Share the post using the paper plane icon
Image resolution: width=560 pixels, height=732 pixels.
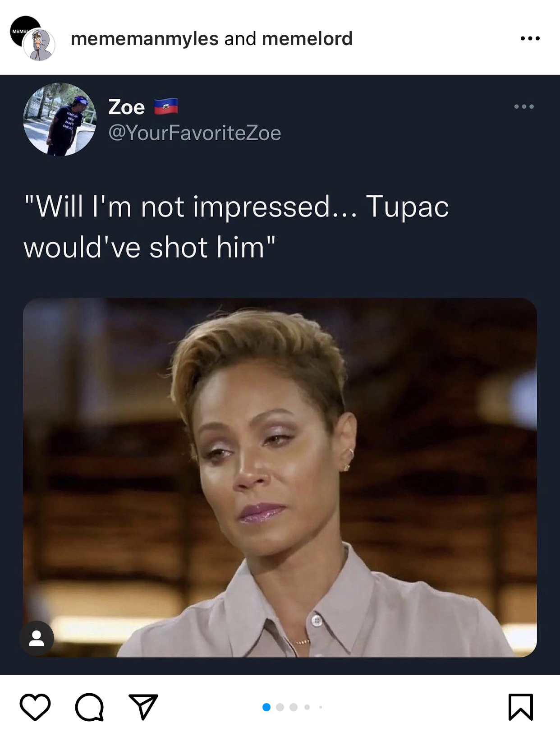[143, 706]
